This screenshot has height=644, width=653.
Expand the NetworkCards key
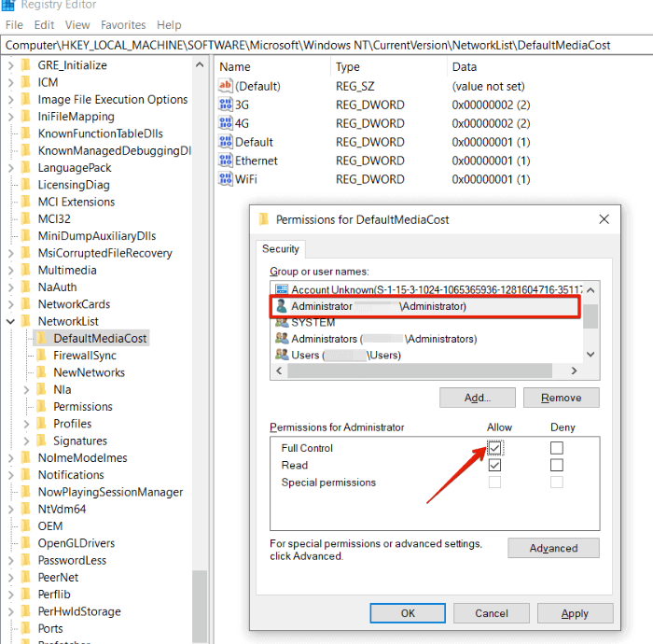[11, 304]
